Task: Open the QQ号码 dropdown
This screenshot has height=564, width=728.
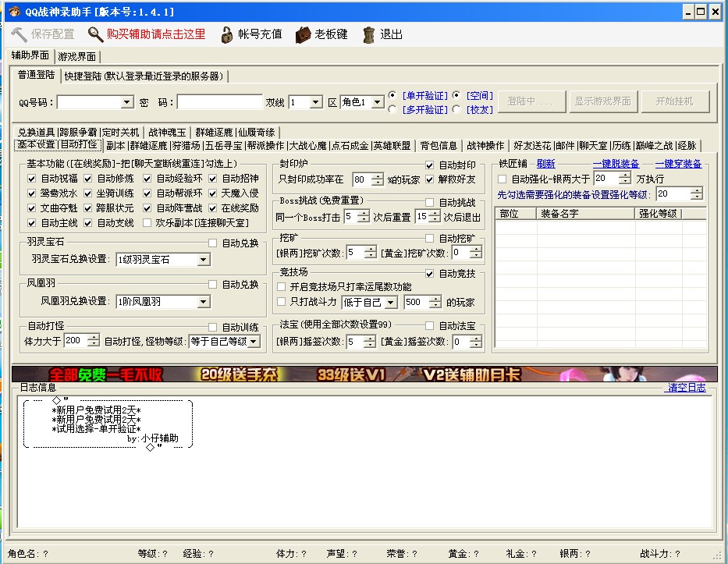Action: click(126, 102)
